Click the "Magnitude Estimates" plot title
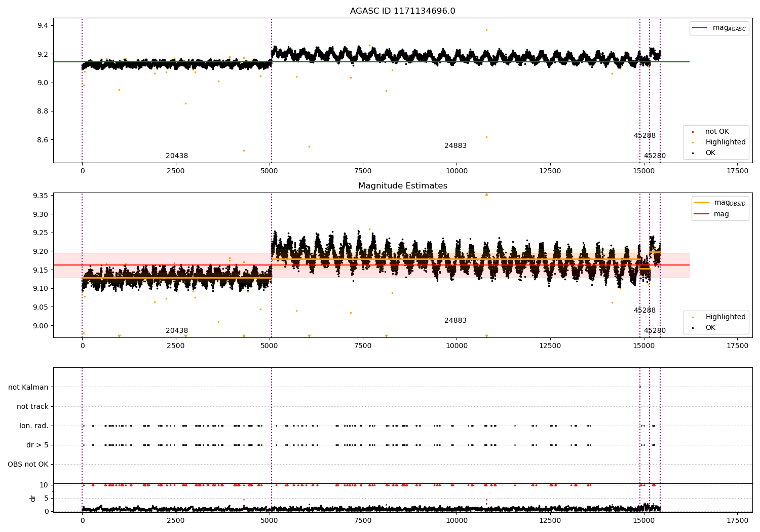This screenshot has height=532, width=760. click(x=402, y=186)
